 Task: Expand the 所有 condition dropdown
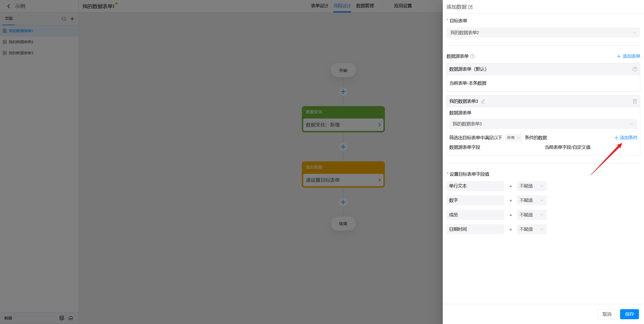pyautogui.click(x=513, y=138)
